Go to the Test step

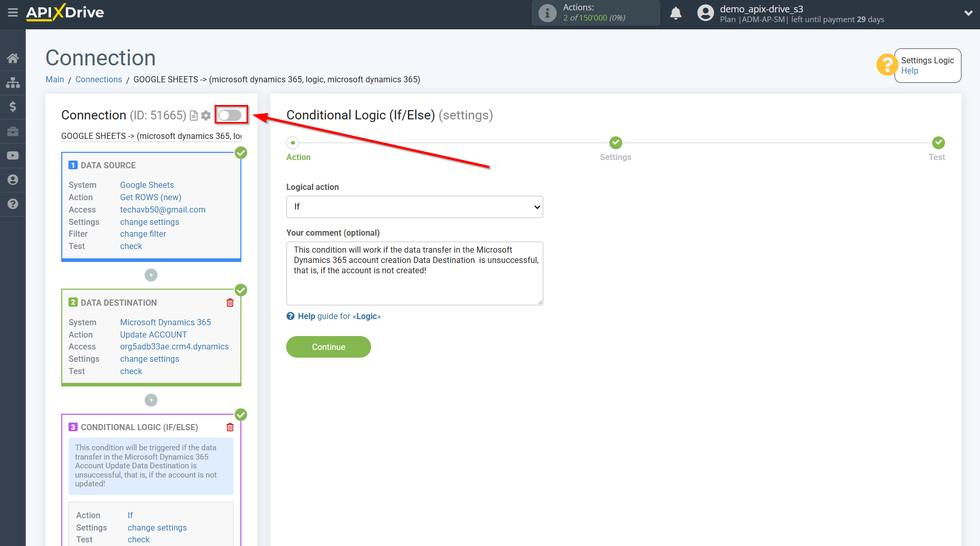tap(938, 143)
